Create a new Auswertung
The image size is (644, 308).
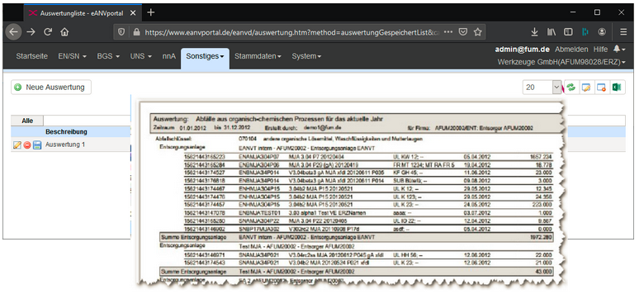pyautogui.click(x=51, y=87)
